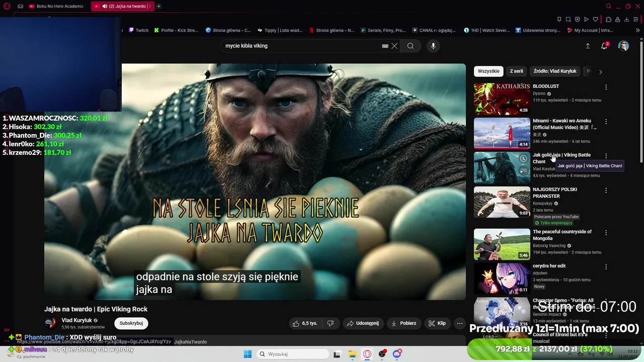Open the Vlad Kuryluk channel name
The width and height of the screenshot is (644, 362).
pyautogui.click(x=76, y=320)
